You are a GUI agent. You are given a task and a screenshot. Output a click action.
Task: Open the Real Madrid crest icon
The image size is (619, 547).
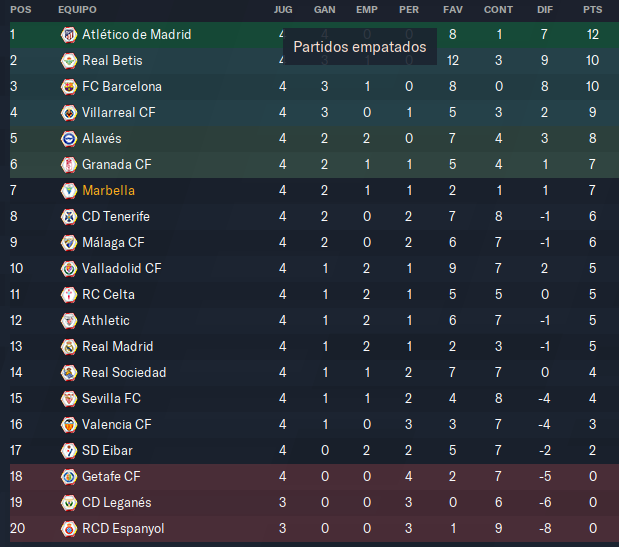(69, 347)
